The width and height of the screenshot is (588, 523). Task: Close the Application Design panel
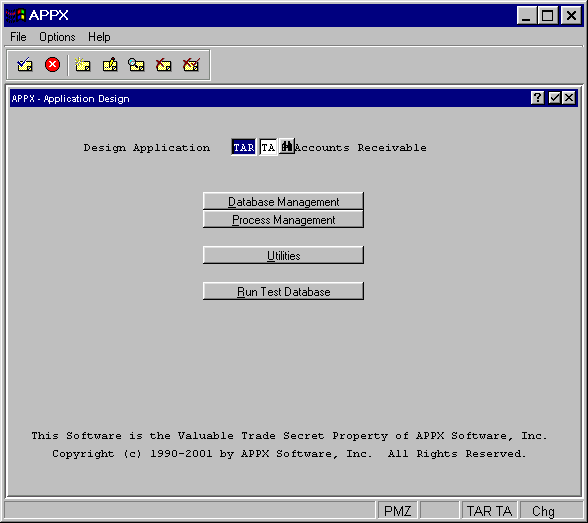point(569,98)
